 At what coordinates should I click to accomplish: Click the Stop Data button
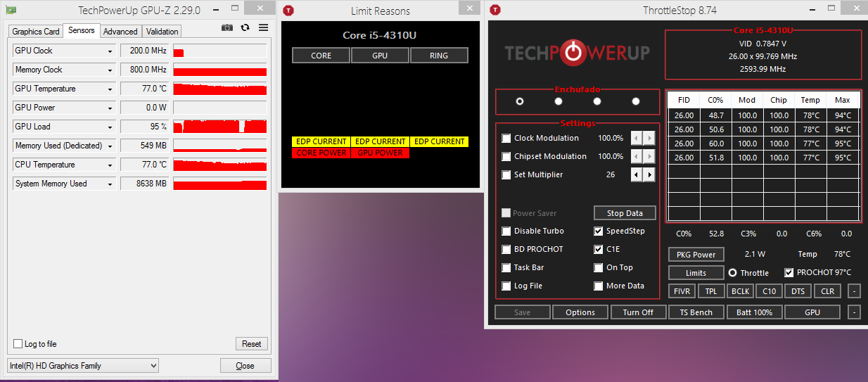[625, 213]
